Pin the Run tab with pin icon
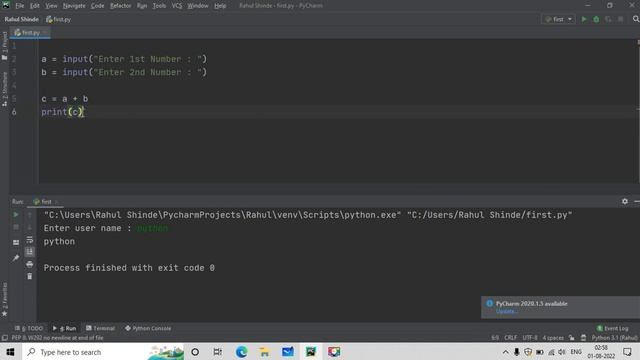The height and width of the screenshot is (360, 640). click(16, 258)
